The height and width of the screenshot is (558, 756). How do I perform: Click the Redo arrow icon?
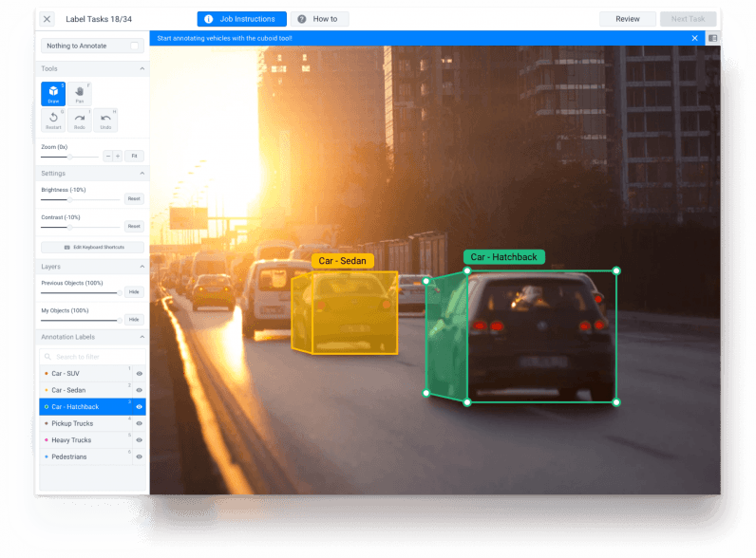pyautogui.click(x=80, y=121)
